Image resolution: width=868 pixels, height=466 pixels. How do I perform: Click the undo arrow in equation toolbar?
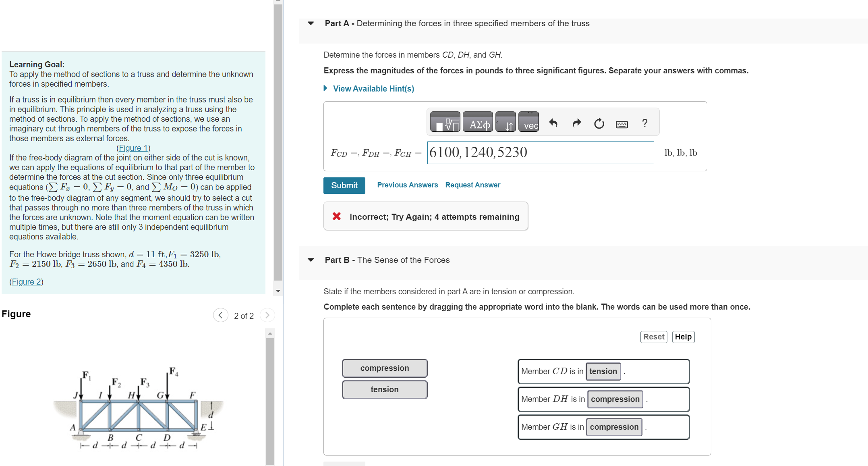click(553, 123)
